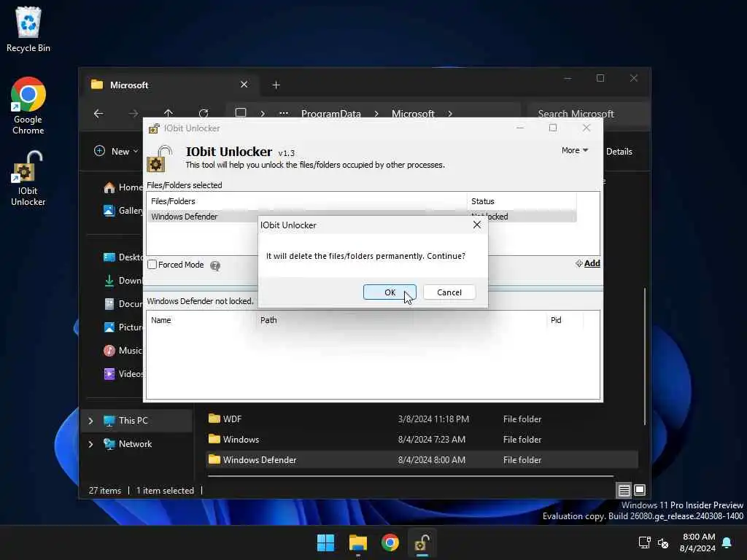747x560 pixels.
Task: Select the WDF folder
Action: 422,419
